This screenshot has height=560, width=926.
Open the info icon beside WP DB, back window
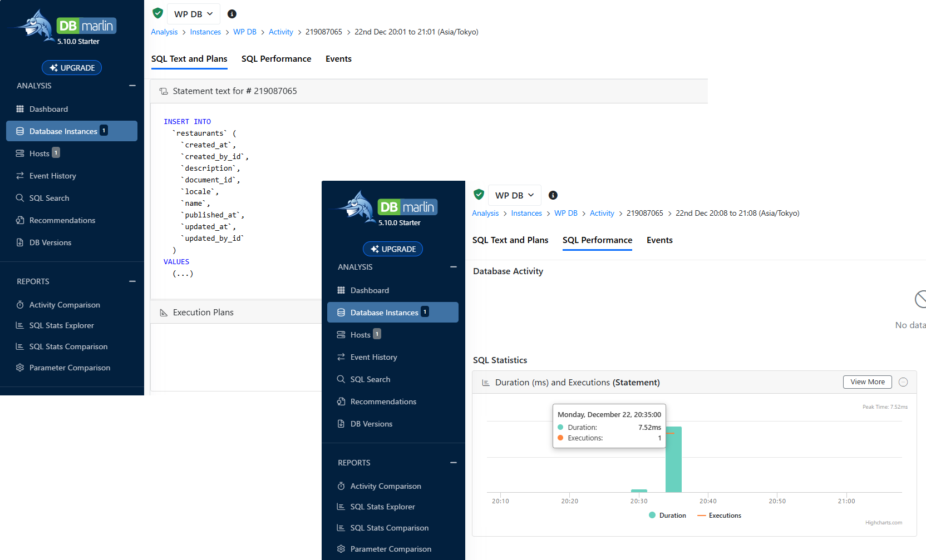(x=232, y=14)
